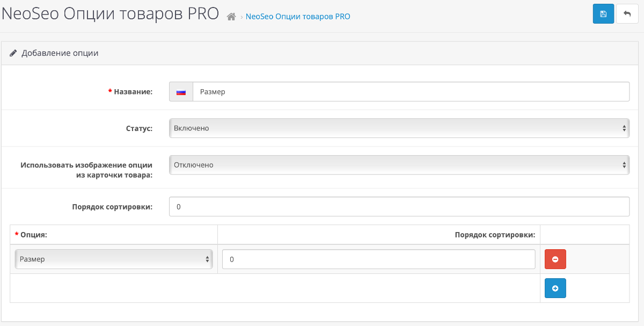Open the home icon in breadcrumb

231,17
